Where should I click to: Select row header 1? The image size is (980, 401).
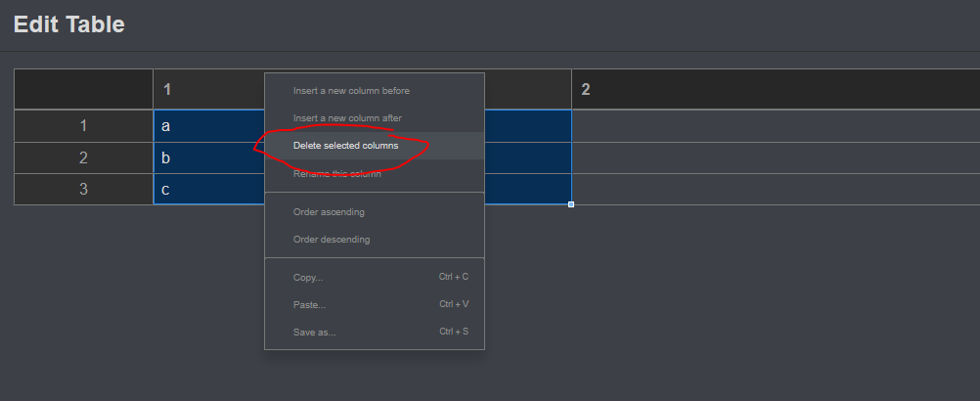pos(83,126)
